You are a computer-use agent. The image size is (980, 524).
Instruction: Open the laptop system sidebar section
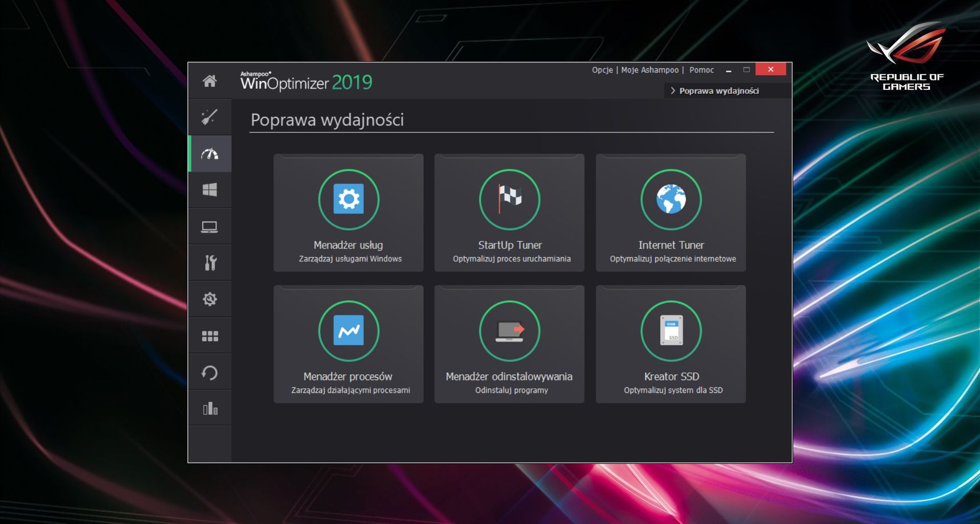click(210, 227)
